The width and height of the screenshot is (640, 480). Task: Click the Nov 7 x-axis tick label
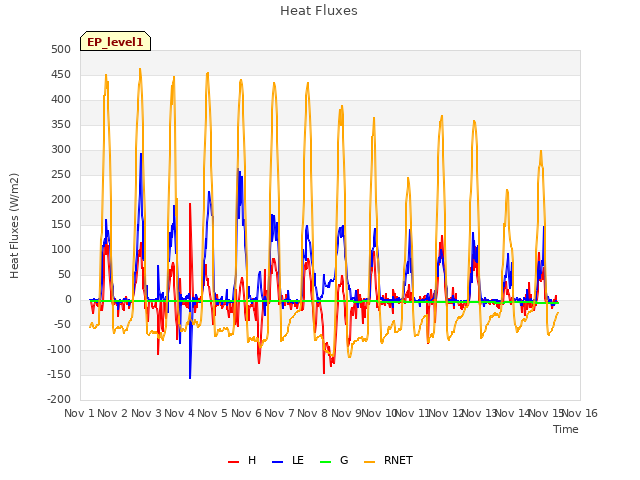coord(279,413)
